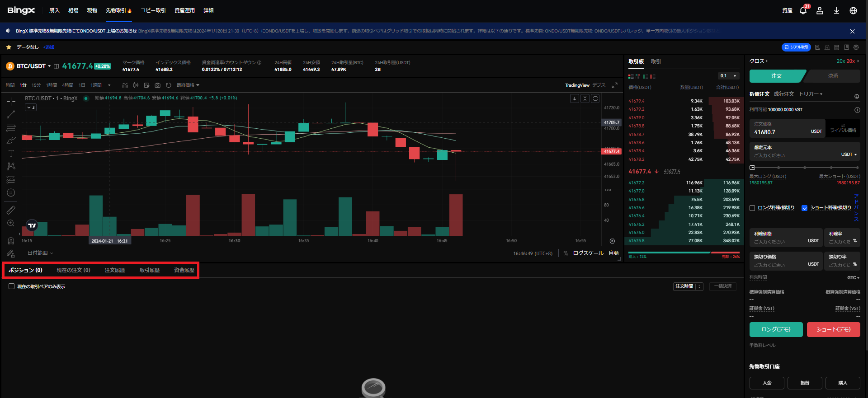Reset the chart with the refresh icon
The width and height of the screenshot is (868, 398).
(x=169, y=85)
